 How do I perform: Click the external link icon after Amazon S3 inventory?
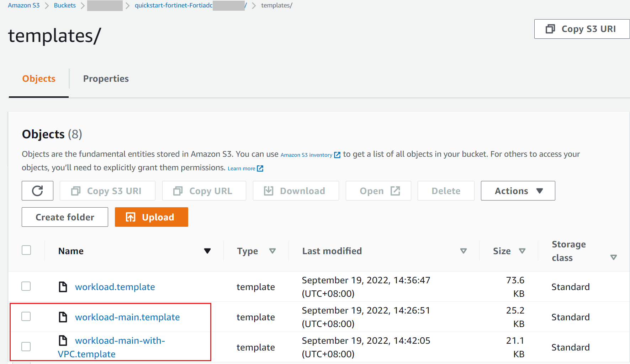pyautogui.click(x=337, y=155)
